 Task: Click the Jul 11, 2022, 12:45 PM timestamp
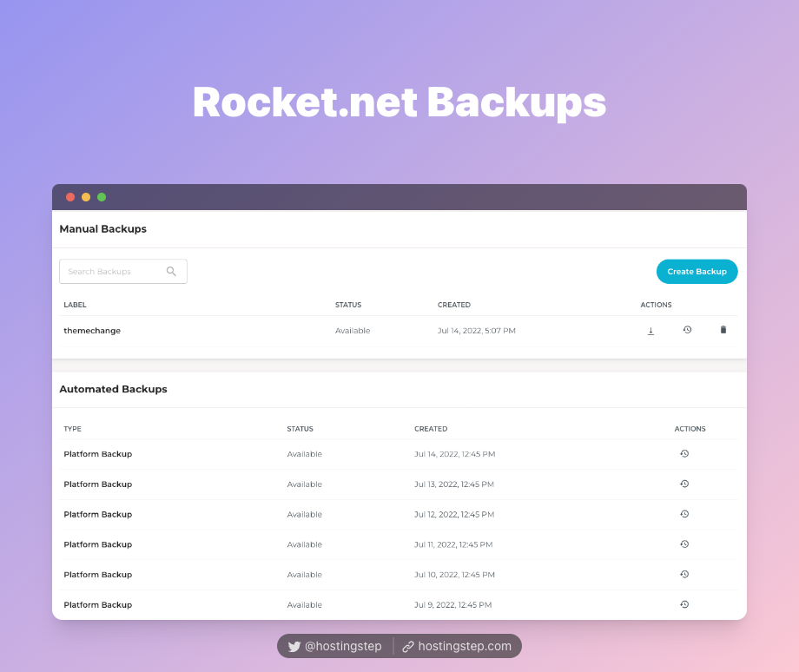[453, 544]
